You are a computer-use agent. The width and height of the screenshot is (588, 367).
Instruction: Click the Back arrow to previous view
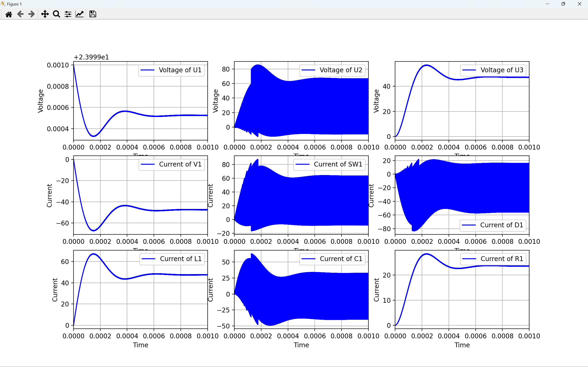[x=20, y=14]
